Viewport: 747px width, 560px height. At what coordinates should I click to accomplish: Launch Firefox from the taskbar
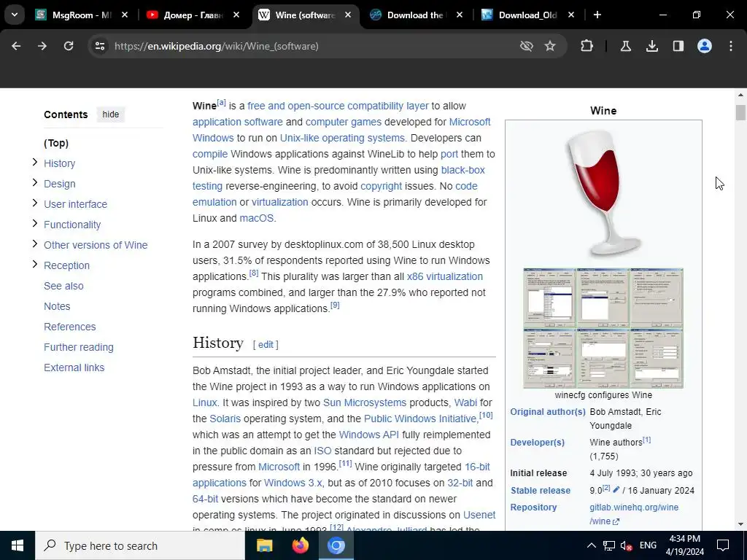pyautogui.click(x=300, y=545)
